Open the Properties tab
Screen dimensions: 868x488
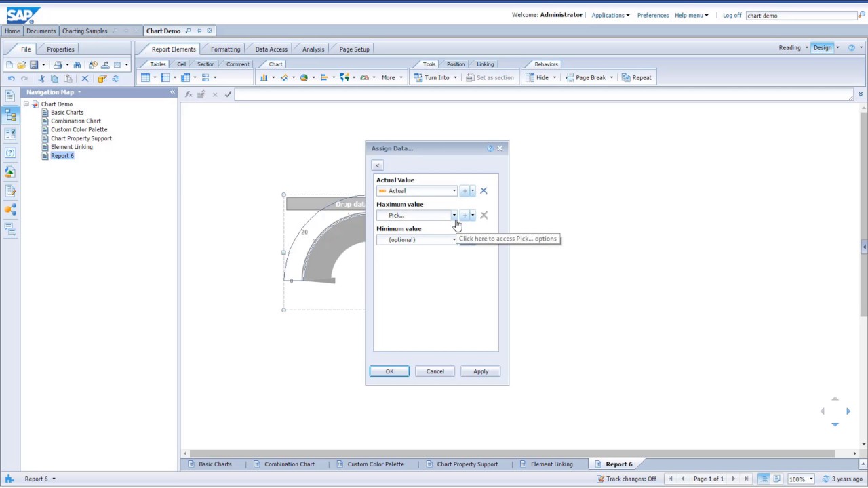click(60, 49)
